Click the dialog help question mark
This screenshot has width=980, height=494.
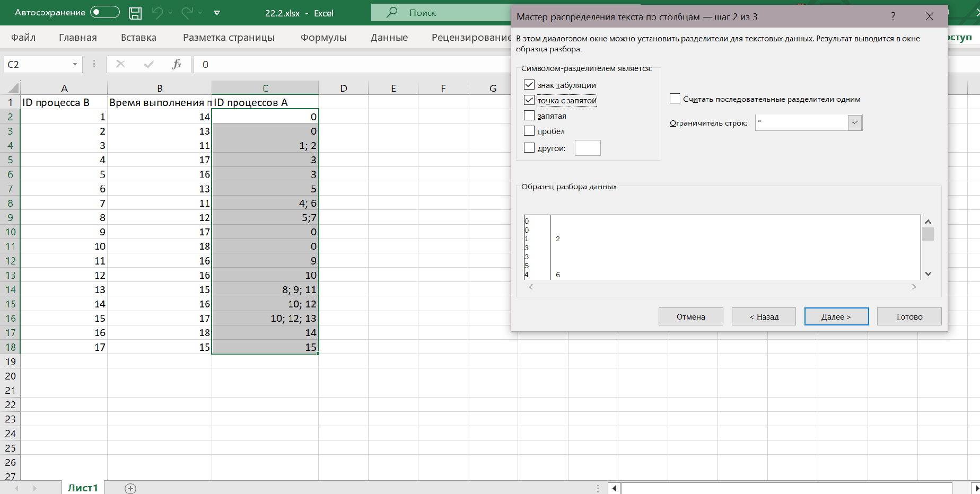pos(893,16)
